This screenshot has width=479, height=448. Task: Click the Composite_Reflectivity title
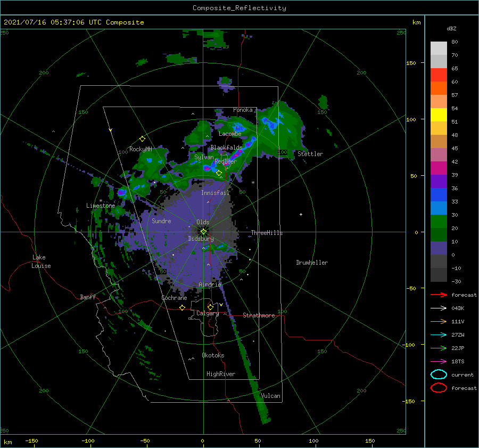click(239, 8)
